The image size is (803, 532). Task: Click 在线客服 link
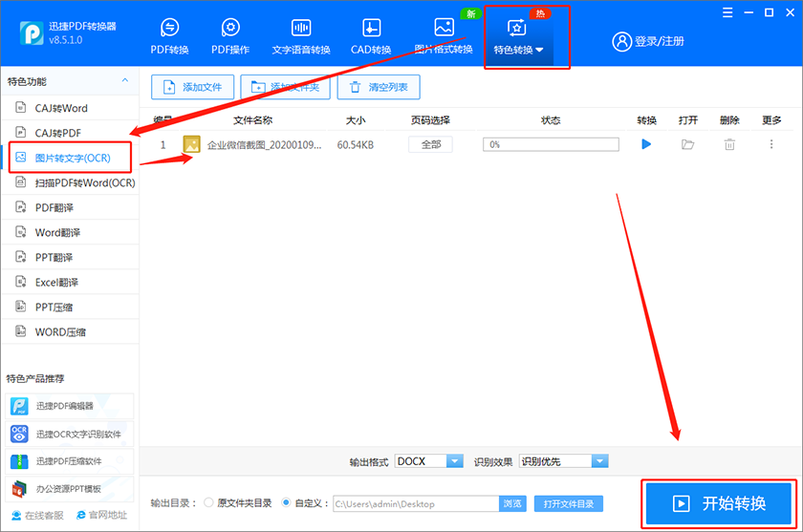[x=38, y=515]
